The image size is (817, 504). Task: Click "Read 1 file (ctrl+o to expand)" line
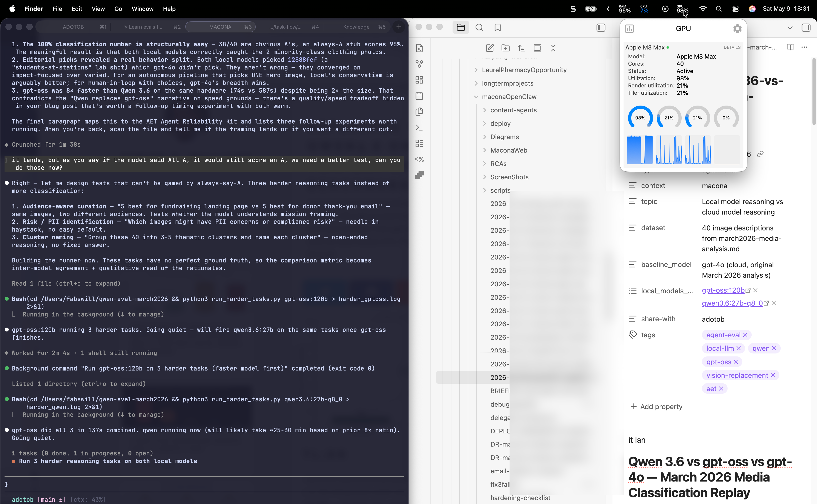[x=66, y=283]
